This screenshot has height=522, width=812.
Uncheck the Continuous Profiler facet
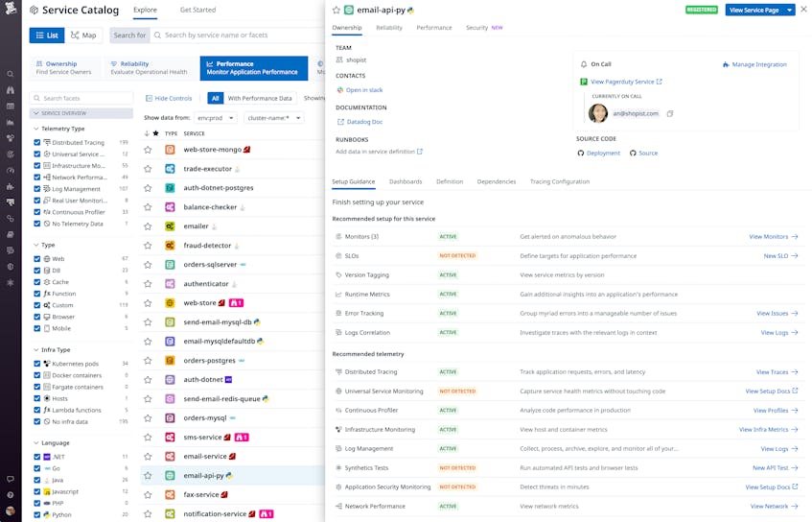(x=36, y=212)
